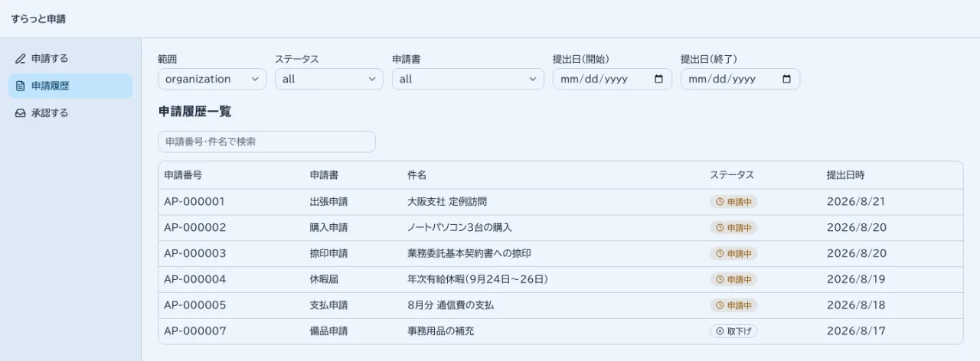Click the 件名 column header
This screenshot has height=361, width=980.
point(417,175)
